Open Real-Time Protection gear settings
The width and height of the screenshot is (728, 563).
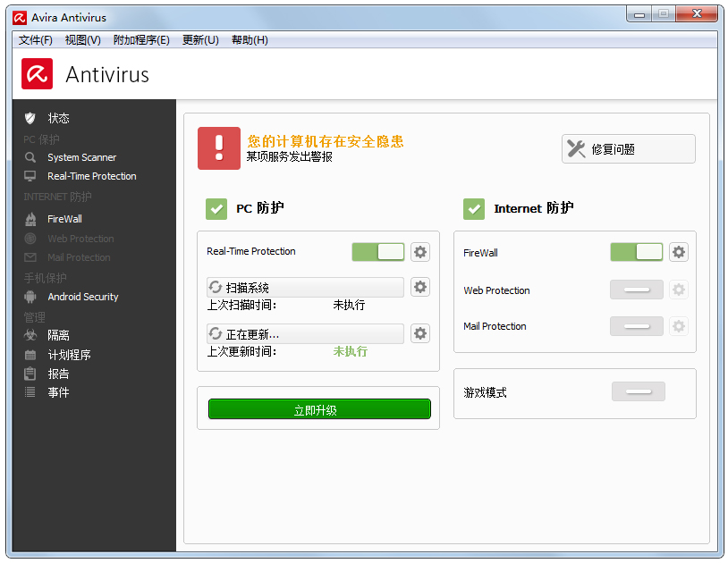420,251
